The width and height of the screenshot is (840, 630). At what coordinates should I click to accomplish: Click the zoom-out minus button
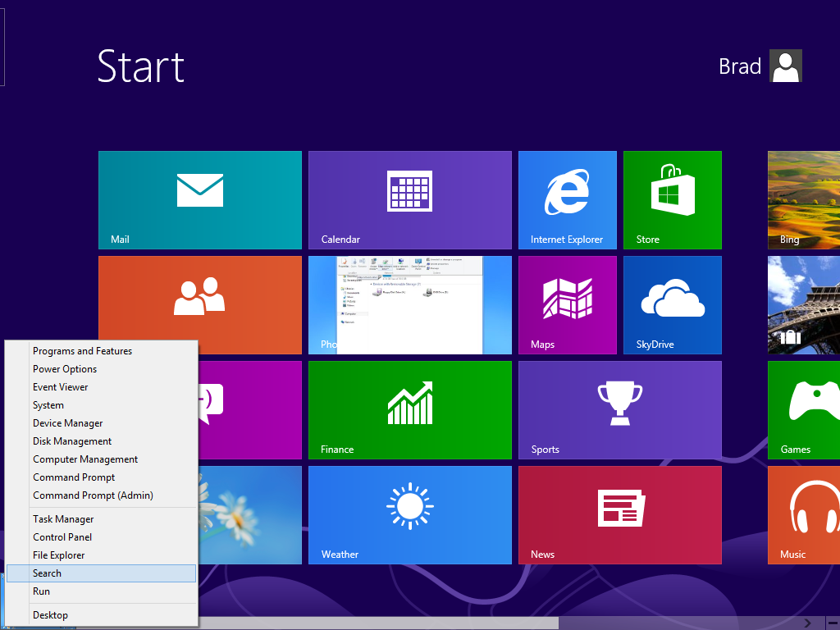pos(833,623)
